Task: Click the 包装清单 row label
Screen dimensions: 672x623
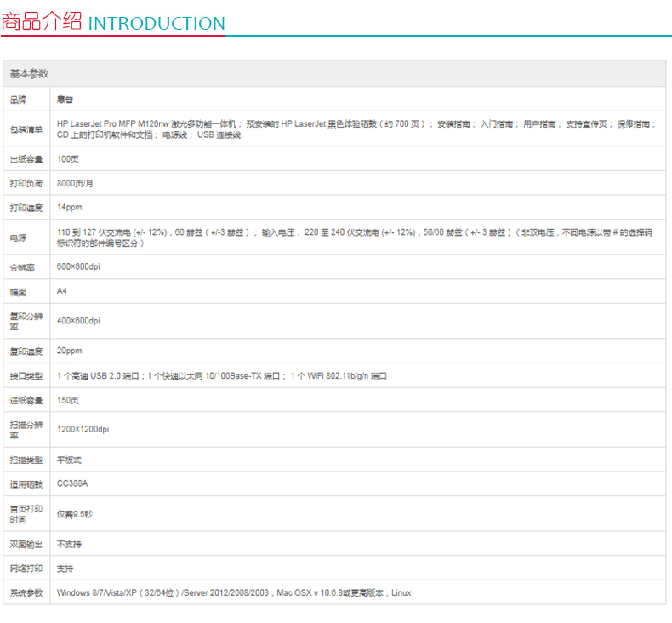Action: point(26,129)
